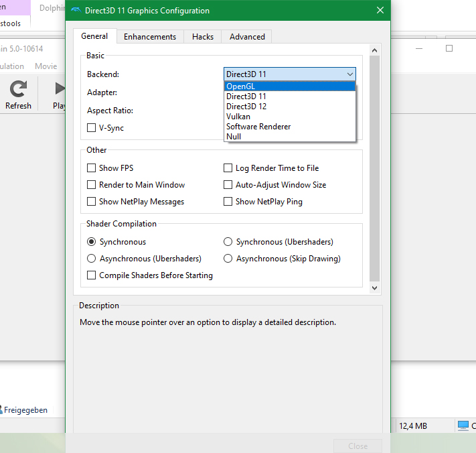476x453 pixels.
Task: Click the Dolphin logo in dialog title bar
Action: coord(76,10)
